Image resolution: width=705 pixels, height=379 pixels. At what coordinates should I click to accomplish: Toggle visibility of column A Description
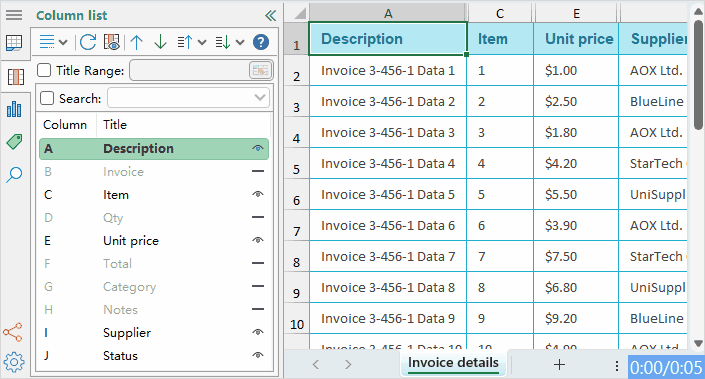tap(258, 148)
